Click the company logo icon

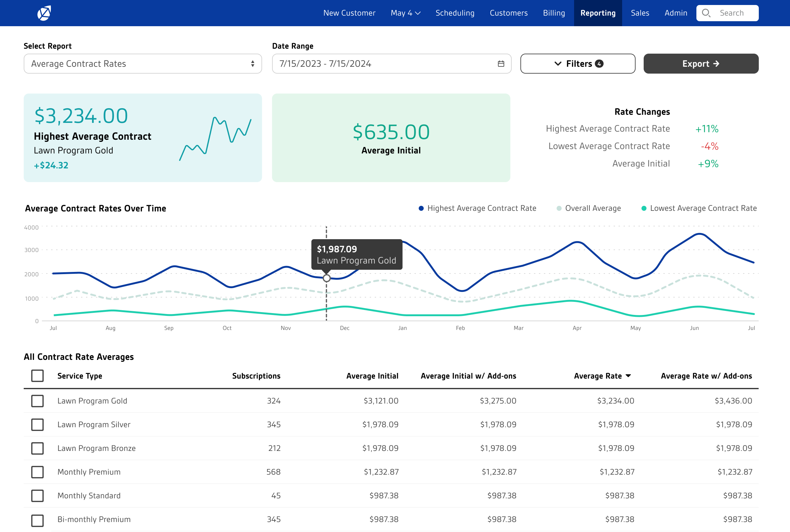tap(44, 13)
